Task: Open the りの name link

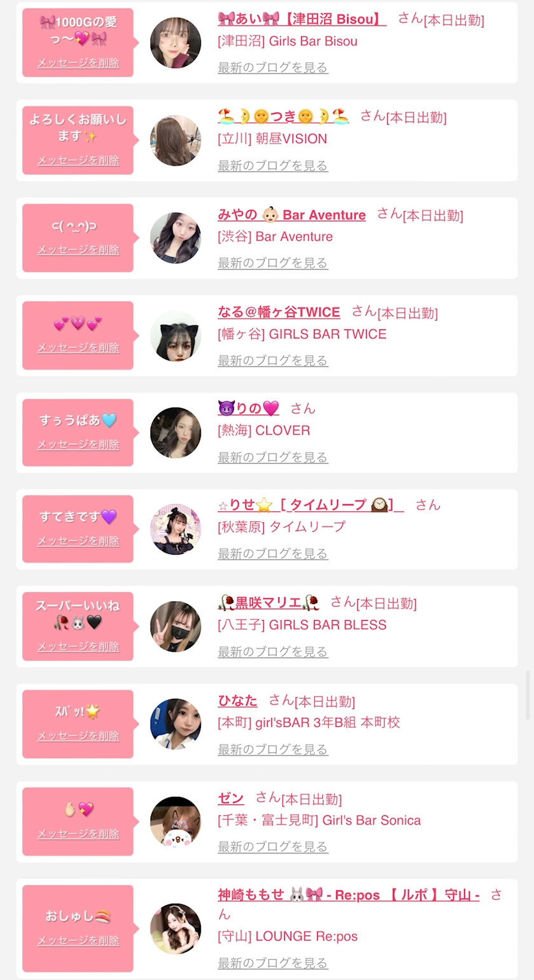Action: tap(248, 408)
